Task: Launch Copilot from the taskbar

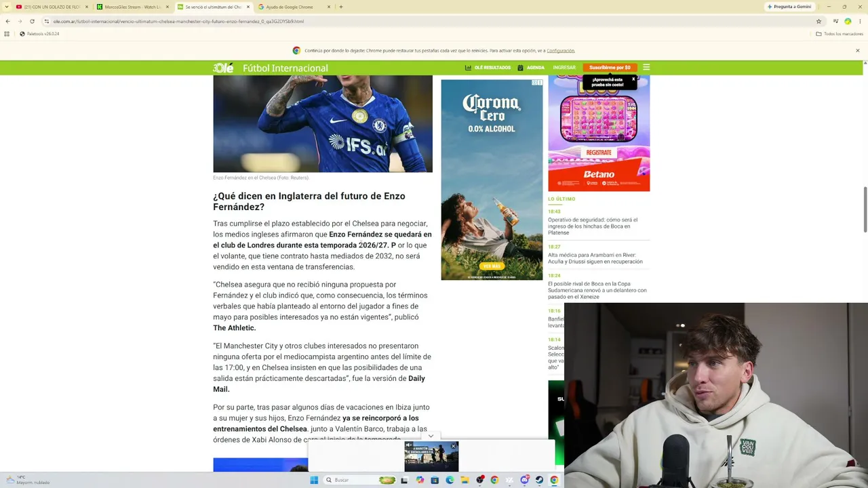Action: [420, 480]
